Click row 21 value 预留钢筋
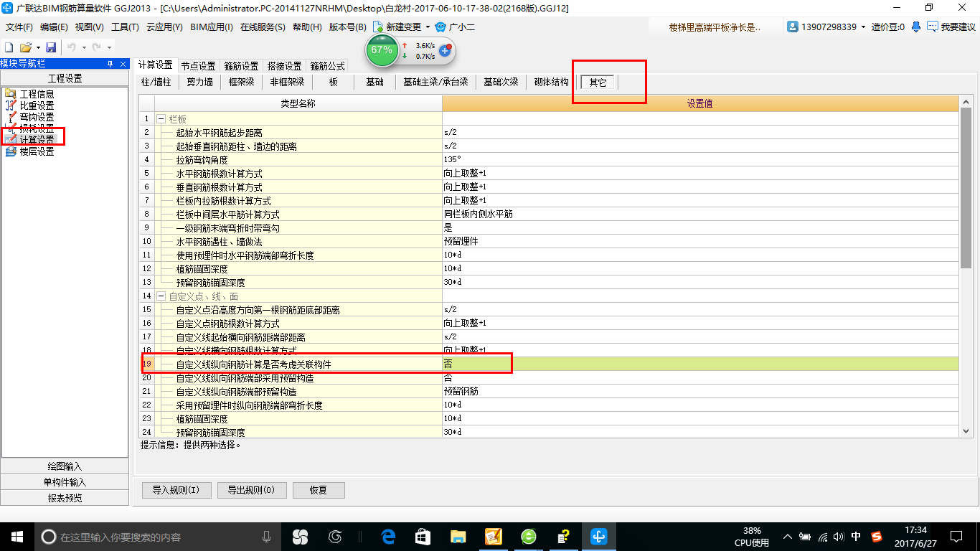 click(x=700, y=392)
